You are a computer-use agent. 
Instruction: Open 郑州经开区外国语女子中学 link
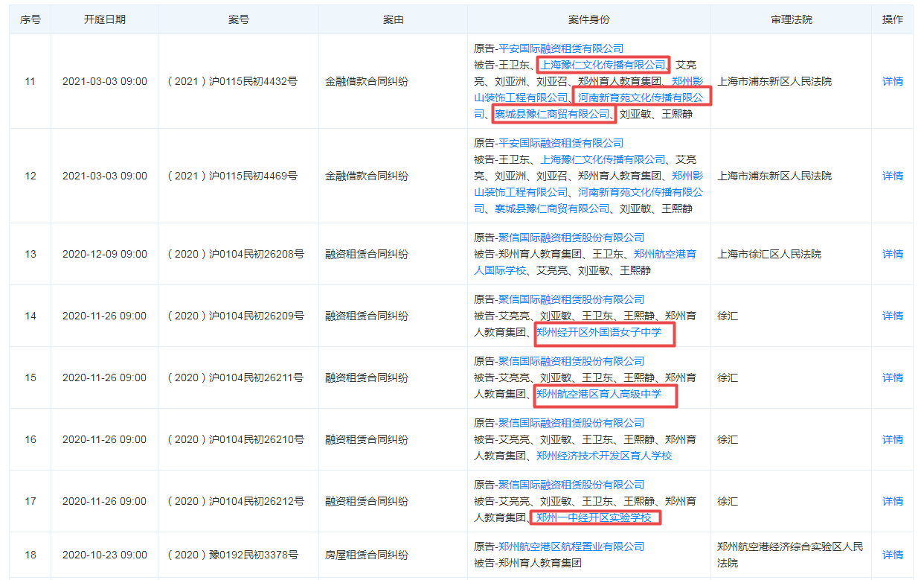click(599, 332)
